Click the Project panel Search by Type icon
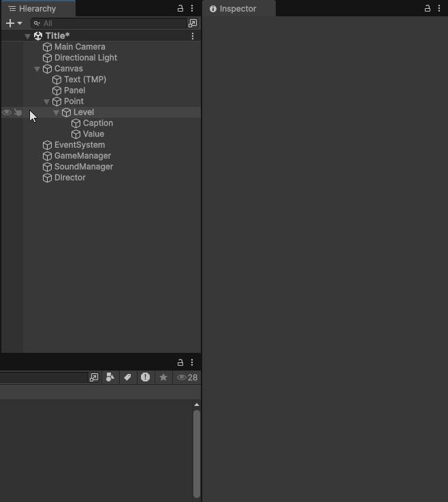The height and width of the screenshot is (502, 448). click(x=110, y=377)
